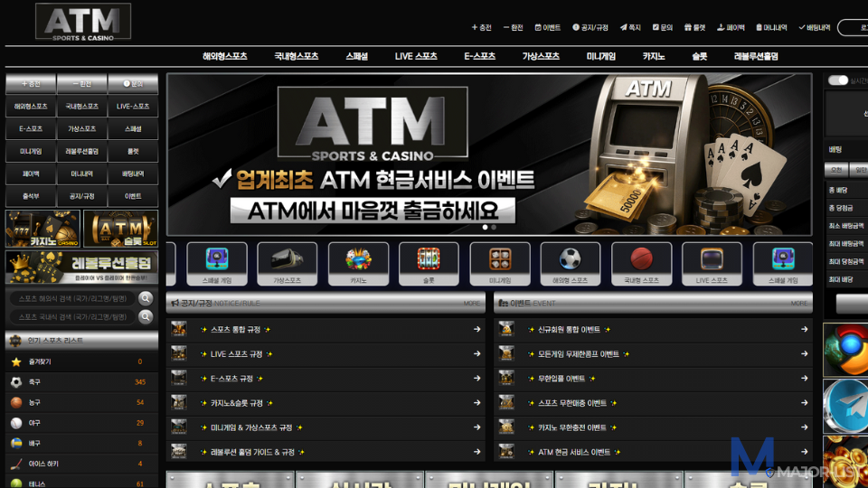This screenshot has height=488, width=868.
Task: Click the 테니스 sport row
Action: [82, 483]
